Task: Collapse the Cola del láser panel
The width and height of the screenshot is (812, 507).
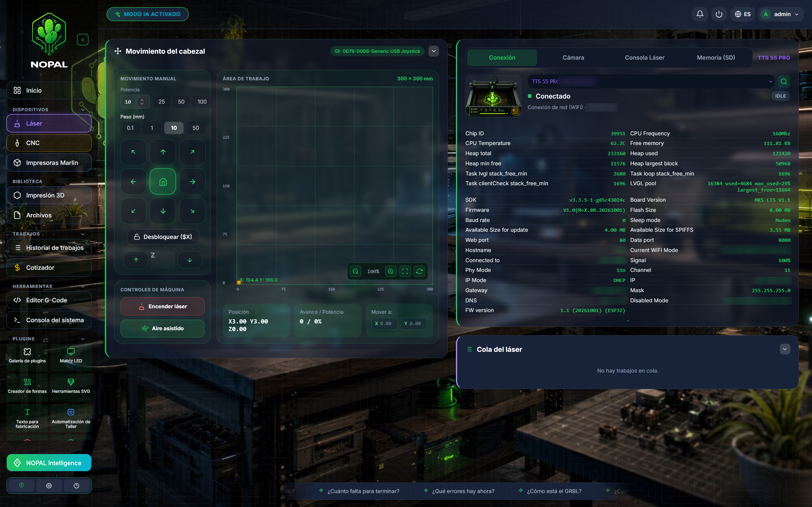Action: coord(785,349)
